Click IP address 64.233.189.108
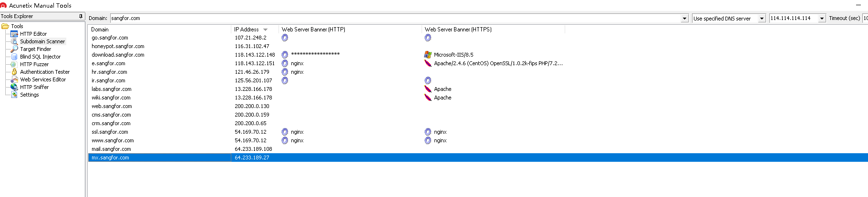Image resolution: width=868 pixels, height=197 pixels. pos(253,149)
